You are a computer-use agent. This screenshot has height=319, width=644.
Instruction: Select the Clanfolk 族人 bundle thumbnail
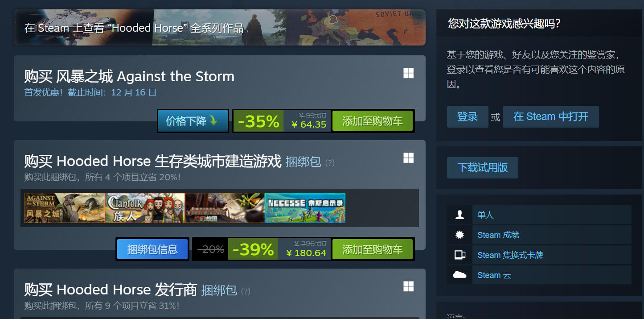145,208
